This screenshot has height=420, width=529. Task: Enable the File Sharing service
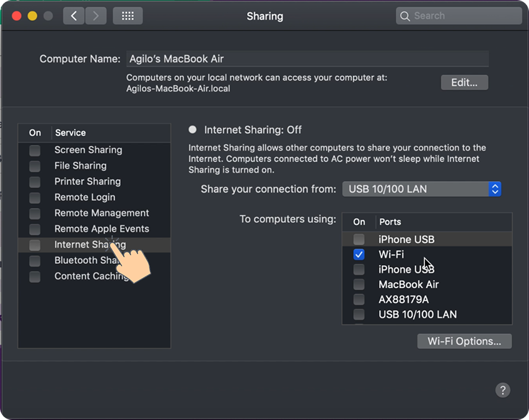(x=35, y=165)
